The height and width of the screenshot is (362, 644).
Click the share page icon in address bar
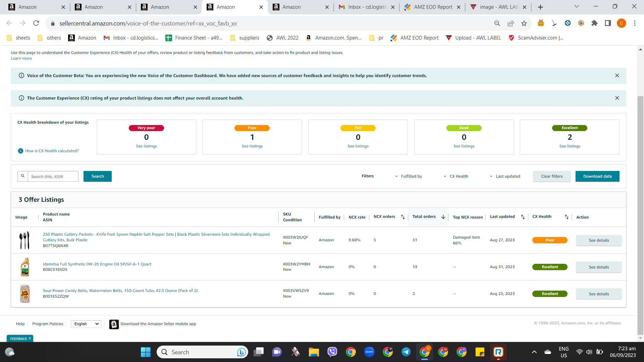511,23
